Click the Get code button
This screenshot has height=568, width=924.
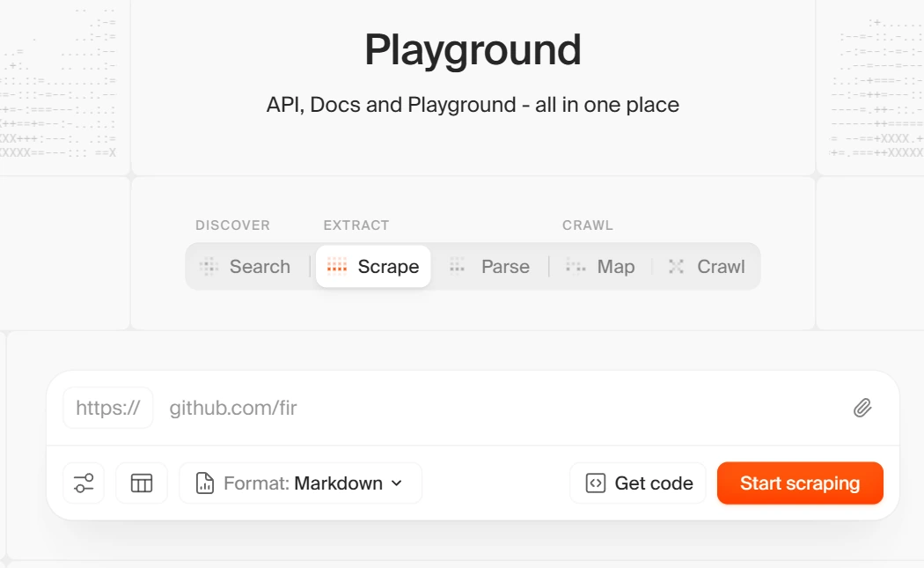[x=638, y=483]
